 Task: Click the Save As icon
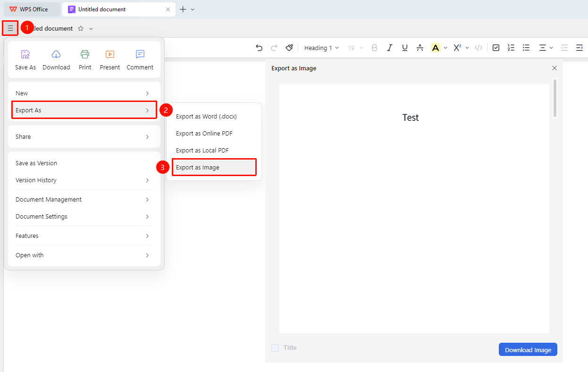pyautogui.click(x=25, y=54)
